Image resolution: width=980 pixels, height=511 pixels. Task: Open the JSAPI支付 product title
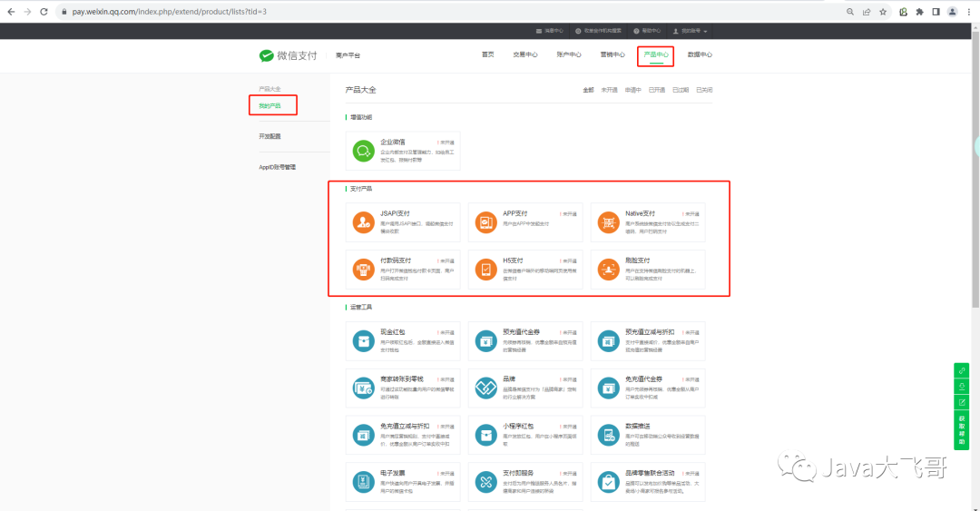pyautogui.click(x=395, y=213)
